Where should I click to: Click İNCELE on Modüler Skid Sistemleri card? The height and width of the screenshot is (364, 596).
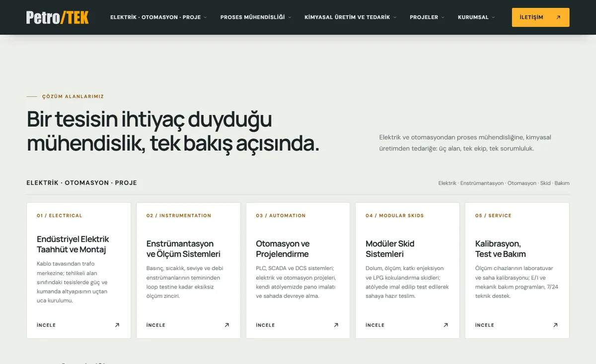click(375, 325)
